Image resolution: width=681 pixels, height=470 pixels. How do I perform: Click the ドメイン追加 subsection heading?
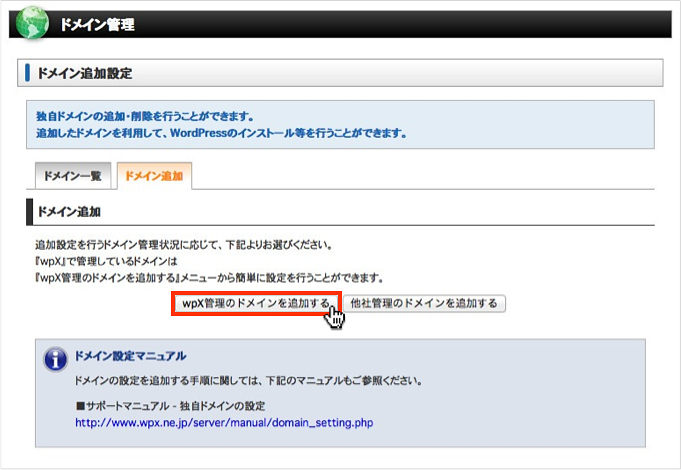click(69, 212)
